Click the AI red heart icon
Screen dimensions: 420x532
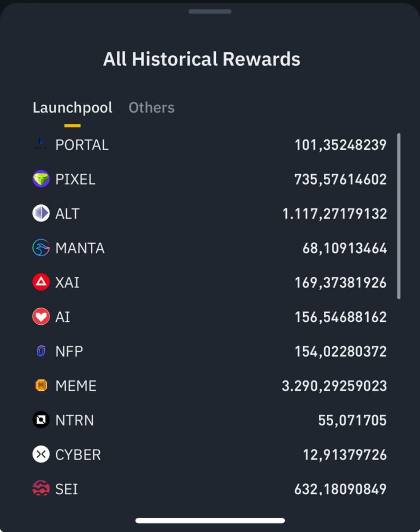coord(41,316)
